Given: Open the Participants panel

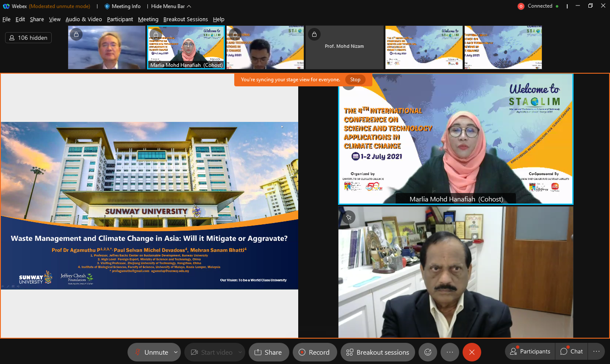Looking at the screenshot, I should pyautogui.click(x=530, y=351).
